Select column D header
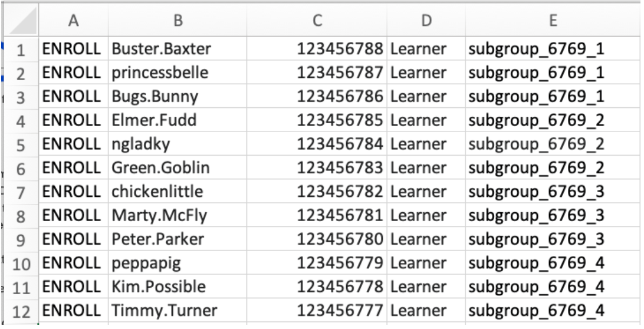 click(x=426, y=21)
